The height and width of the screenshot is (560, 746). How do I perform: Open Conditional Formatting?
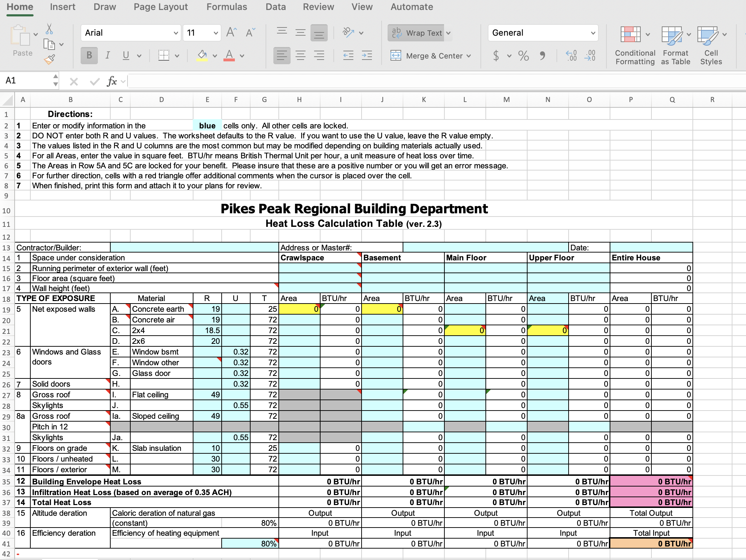coord(635,46)
